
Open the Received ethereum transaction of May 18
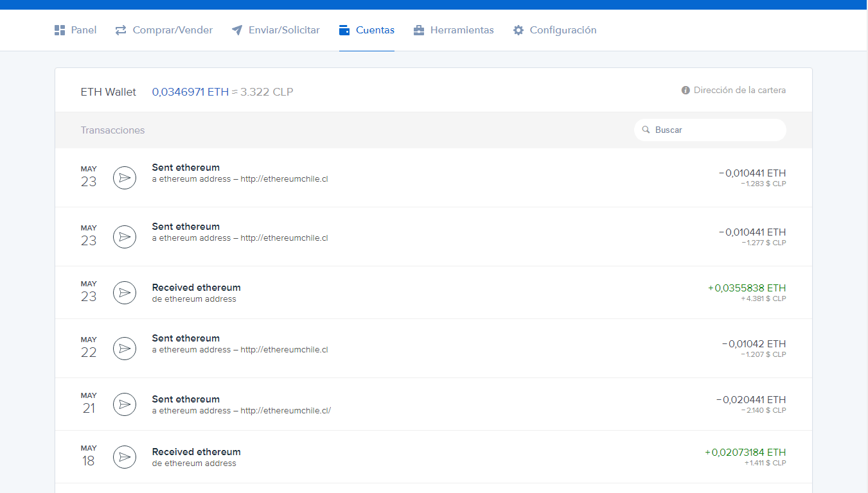434,457
